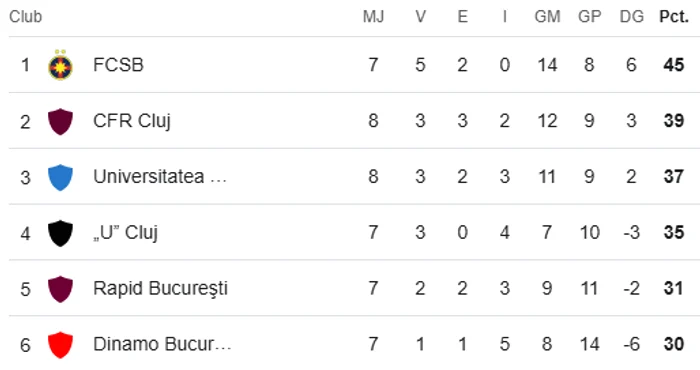Click the Rapid București maroon shield icon
The image size is (700, 370).
60,289
